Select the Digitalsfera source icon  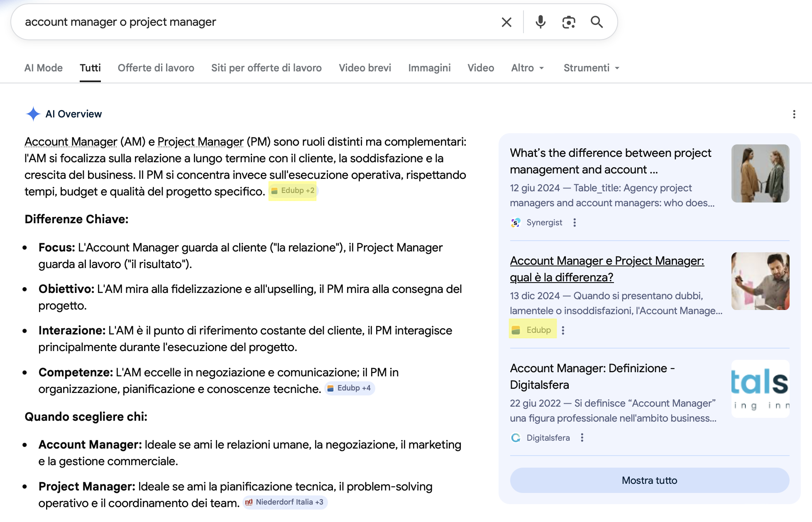pyautogui.click(x=516, y=438)
